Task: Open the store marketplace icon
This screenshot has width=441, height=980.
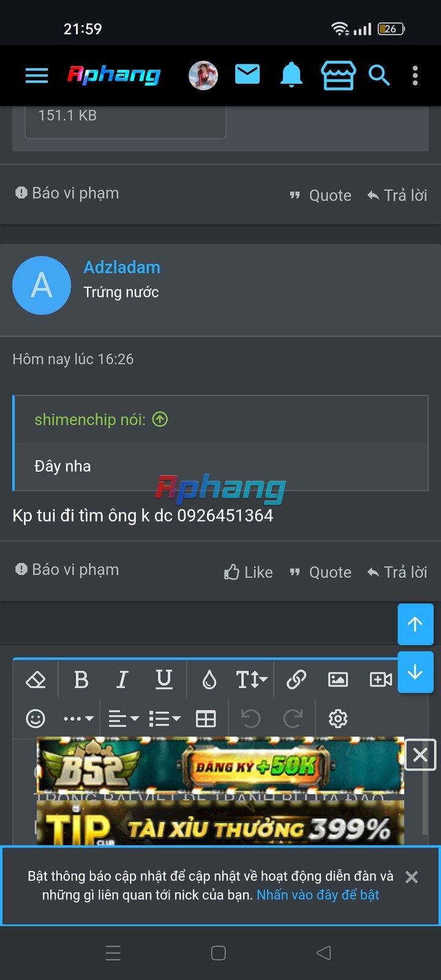Action: pyautogui.click(x=338, y=75)
